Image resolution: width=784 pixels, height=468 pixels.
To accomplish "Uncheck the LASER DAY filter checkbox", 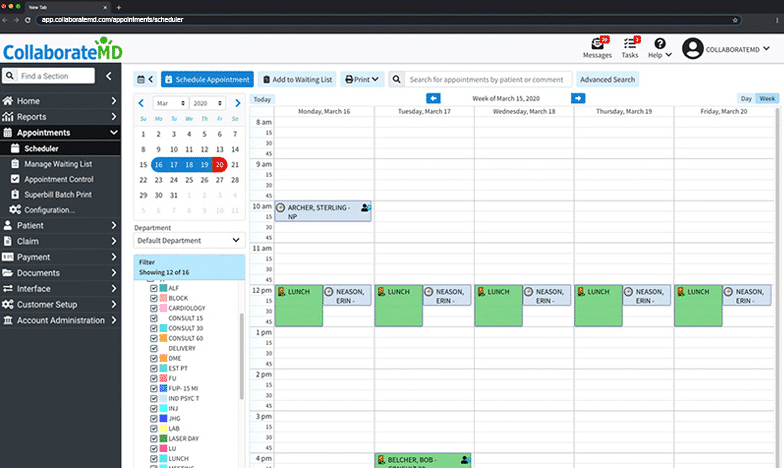I will [x=154, y=438].
